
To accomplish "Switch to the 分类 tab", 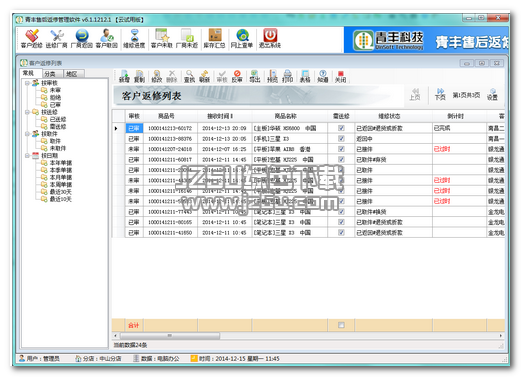I will 50,74.
